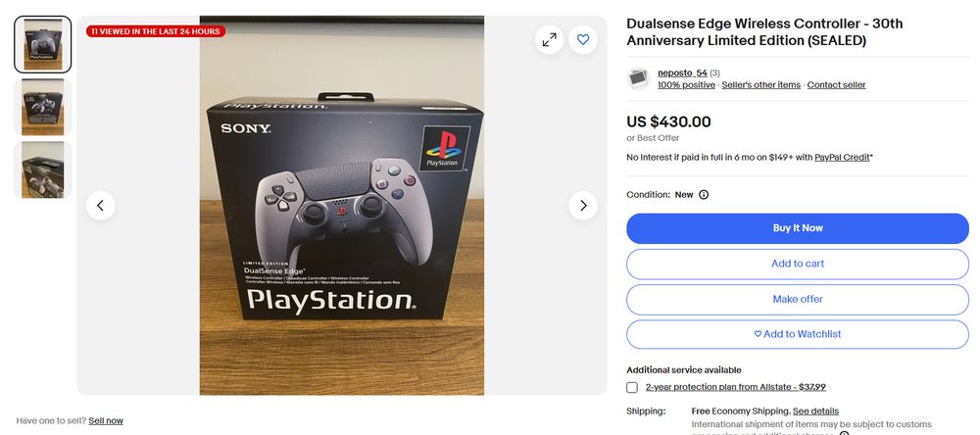Expand the product image to fullscreen

pos(550,40)
